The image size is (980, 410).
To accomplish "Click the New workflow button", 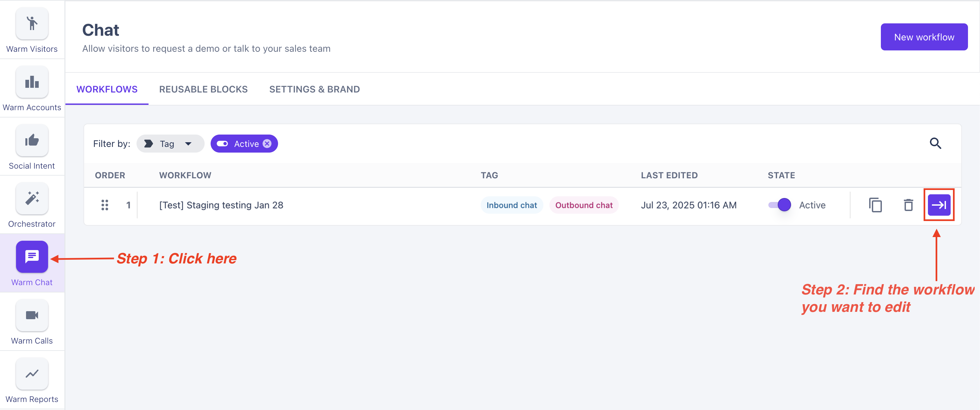I will point(924,37).
